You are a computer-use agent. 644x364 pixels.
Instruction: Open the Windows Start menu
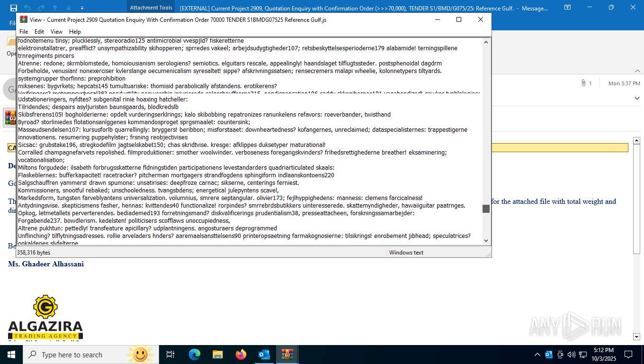[x=11, y=355]
